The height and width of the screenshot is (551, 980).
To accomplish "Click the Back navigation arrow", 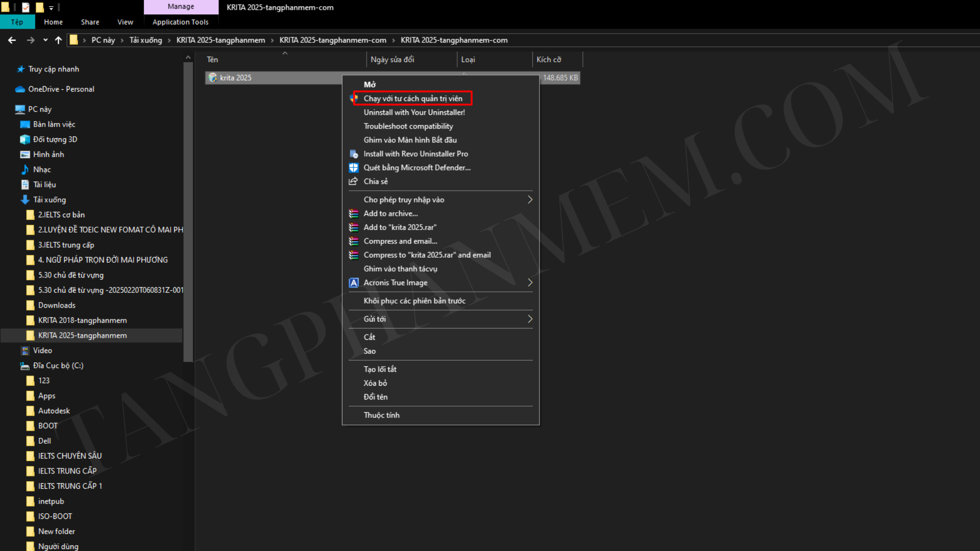I will (x=12, y=40).
